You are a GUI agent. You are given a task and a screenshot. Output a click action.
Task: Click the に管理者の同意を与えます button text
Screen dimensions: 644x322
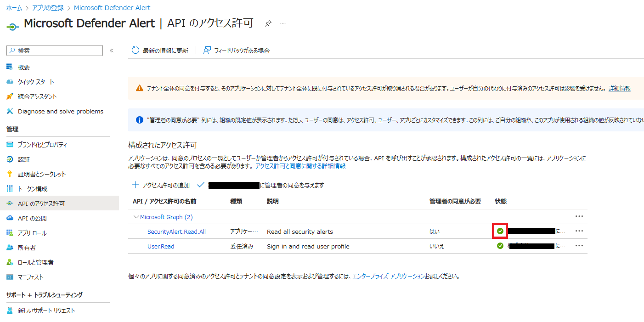[292, 185]
